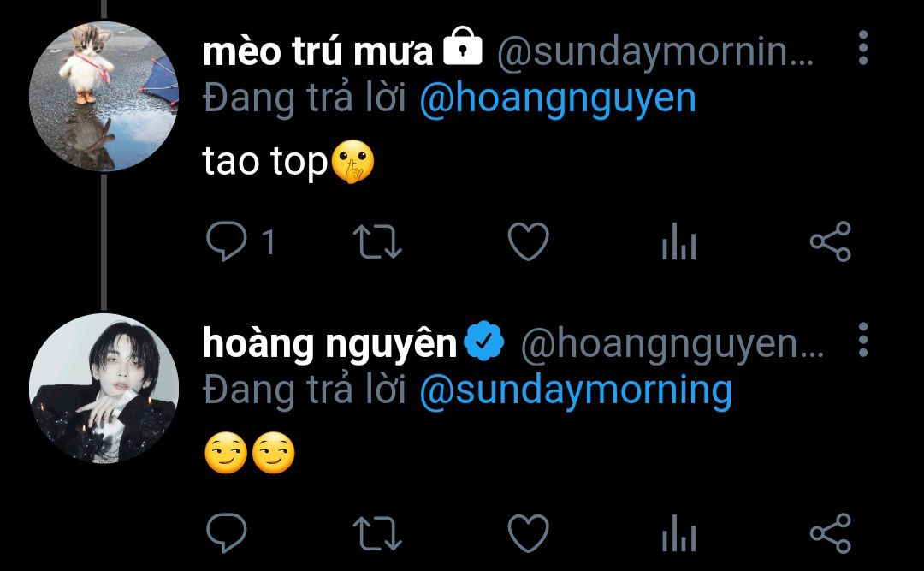
Task: Open the @hoangnguyen mention link
Action: click(x=558, y=99)
